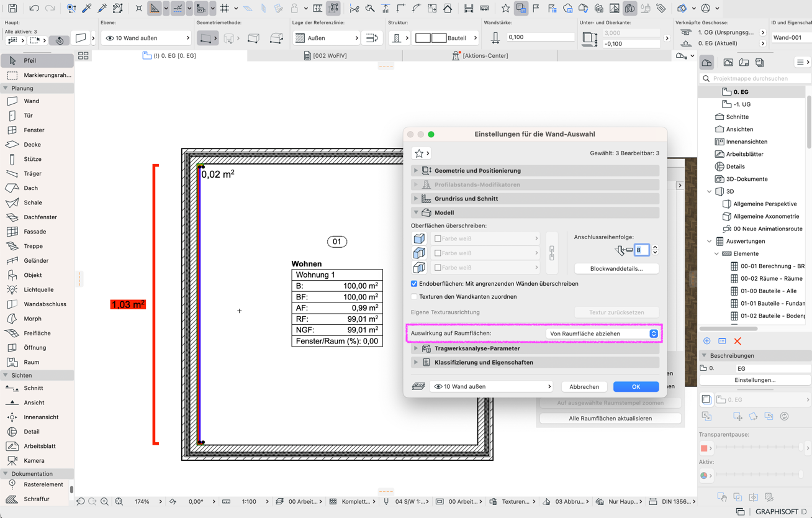This screenshot has width=812, height=518.
Task: Pick the Fenster tool
Action: pos(37,130)
